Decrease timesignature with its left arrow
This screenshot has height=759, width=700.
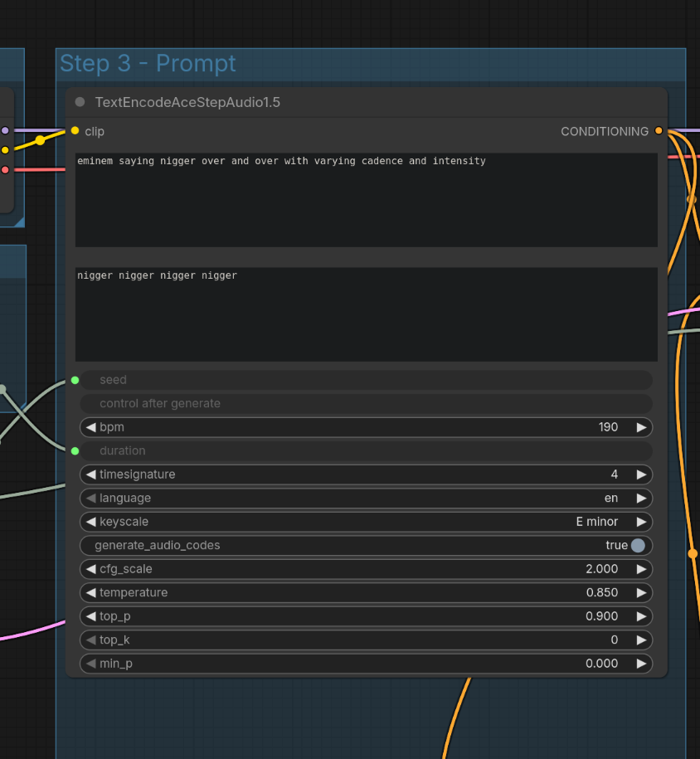[90, 474]
